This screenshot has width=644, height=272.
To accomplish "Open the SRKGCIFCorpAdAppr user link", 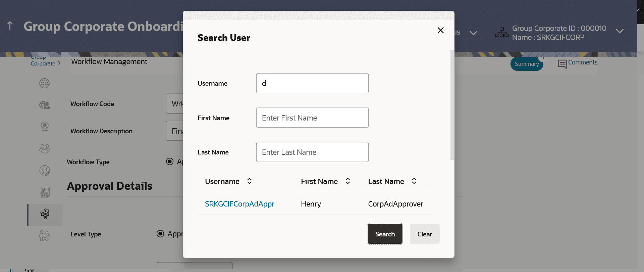I will [x=239, y=204].
